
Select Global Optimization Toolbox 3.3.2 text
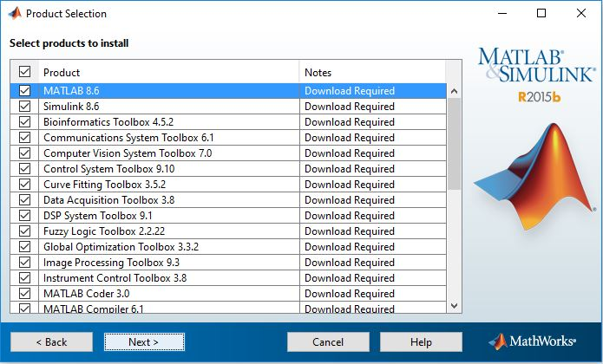(x=121, y=247)
